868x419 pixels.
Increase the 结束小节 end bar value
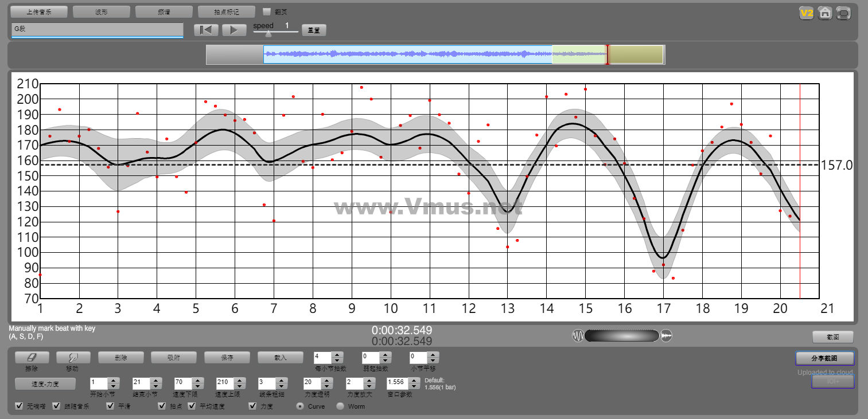point(155,379)
